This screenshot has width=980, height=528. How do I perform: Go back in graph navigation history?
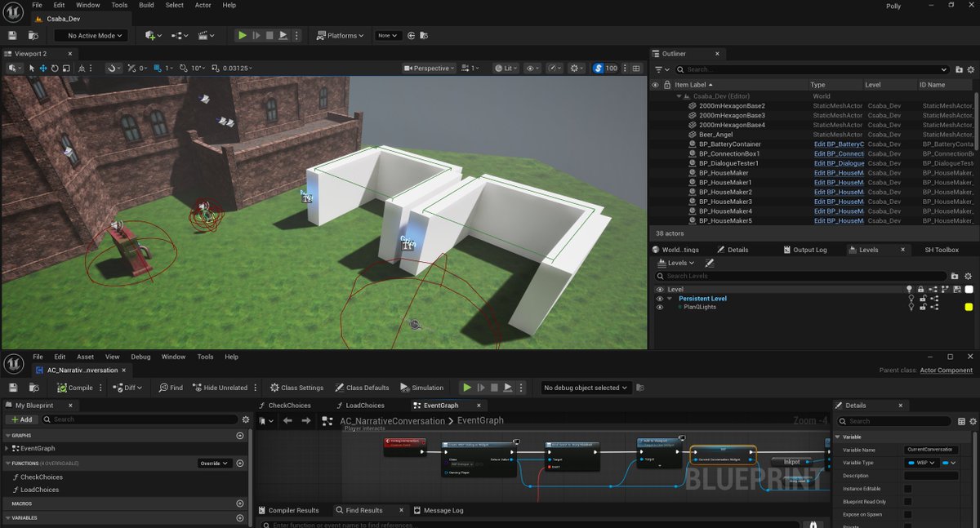point(287,421)
